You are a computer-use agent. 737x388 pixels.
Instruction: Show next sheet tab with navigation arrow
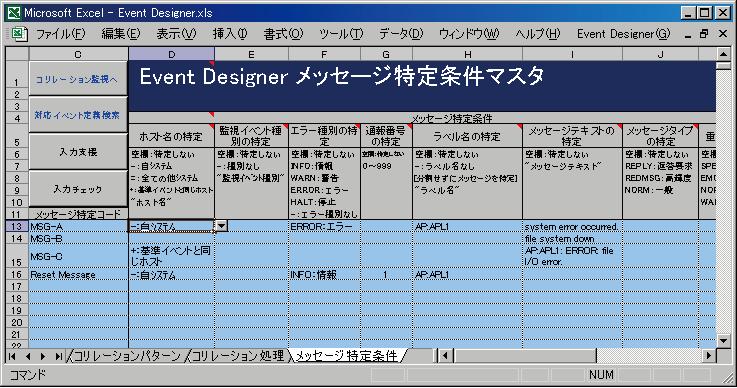click(x=43, y=356)
